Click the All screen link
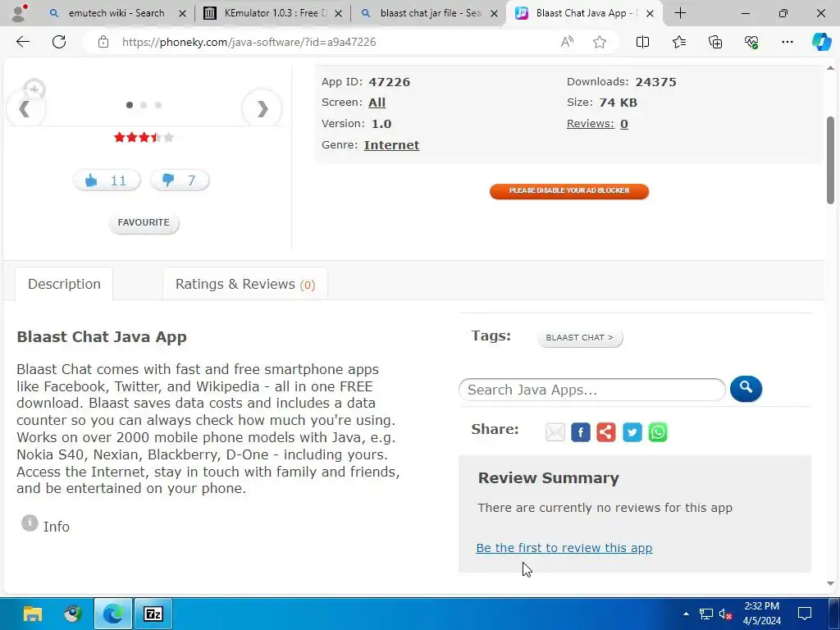This screenshot has width=840, height=630. pos(377,103)
